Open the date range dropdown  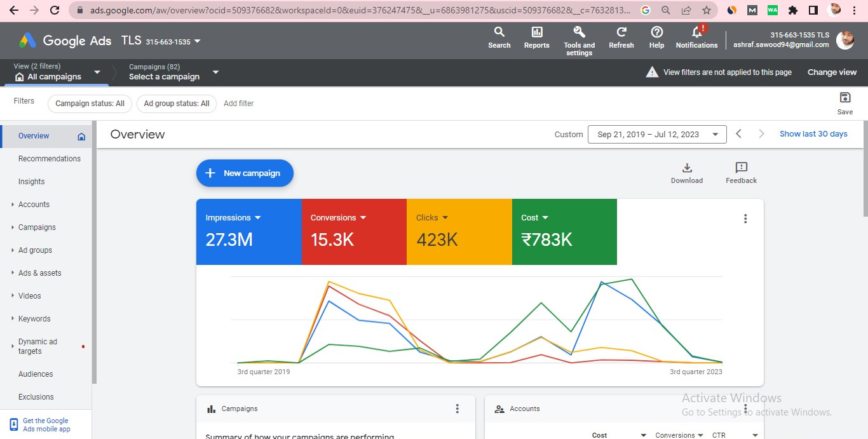coord(657,134)
